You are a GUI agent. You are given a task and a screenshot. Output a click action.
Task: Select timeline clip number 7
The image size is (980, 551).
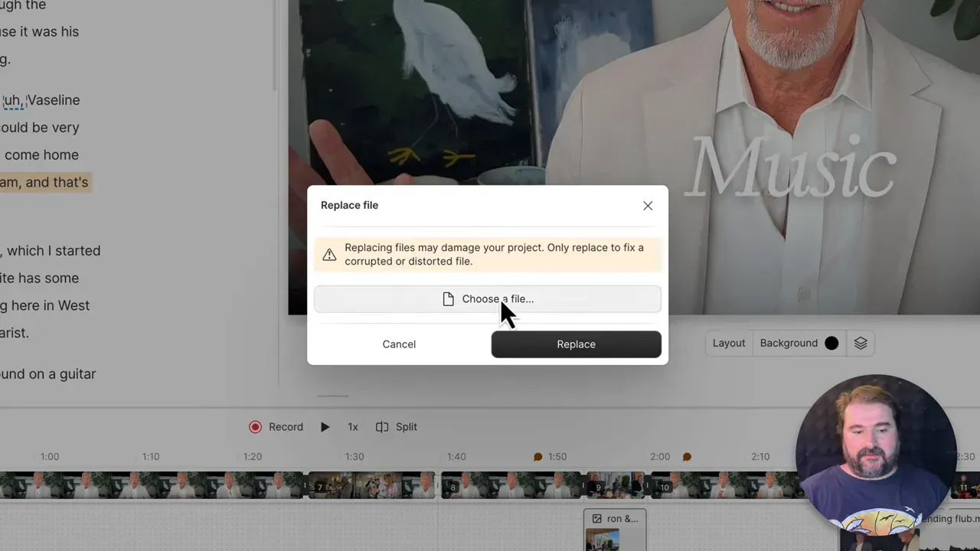371,485
